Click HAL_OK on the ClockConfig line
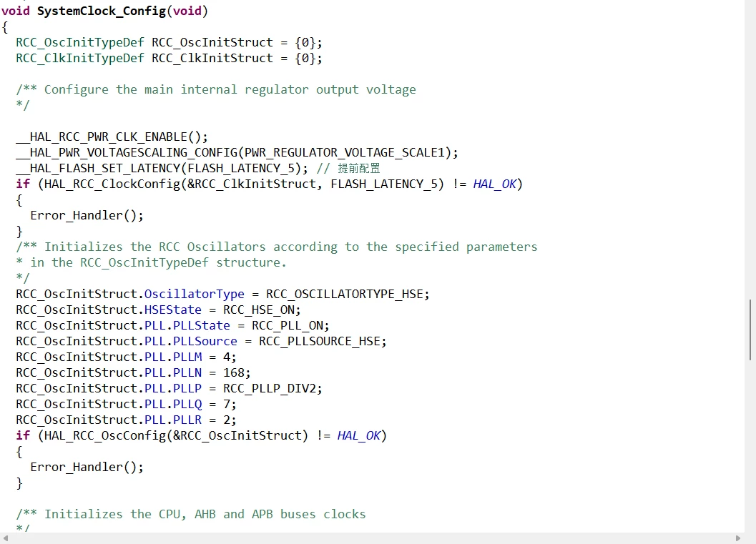 pyautogui.click(x=495, y=184)
